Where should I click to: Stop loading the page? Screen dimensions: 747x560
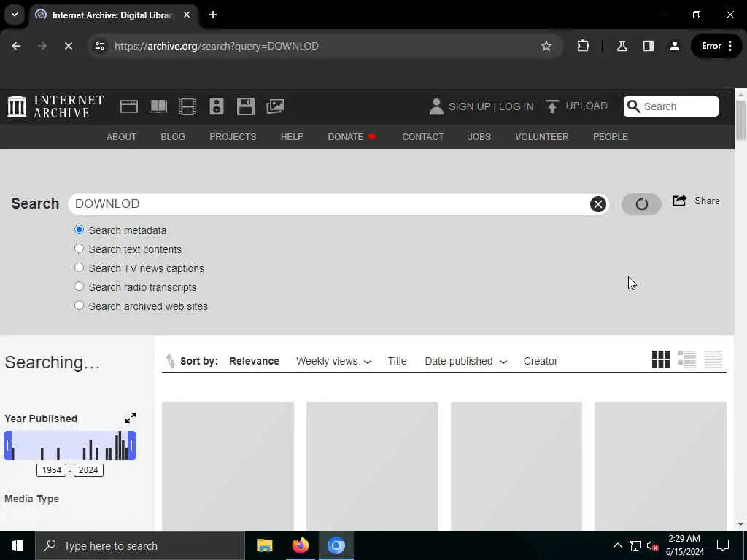(x=68, y=46)
